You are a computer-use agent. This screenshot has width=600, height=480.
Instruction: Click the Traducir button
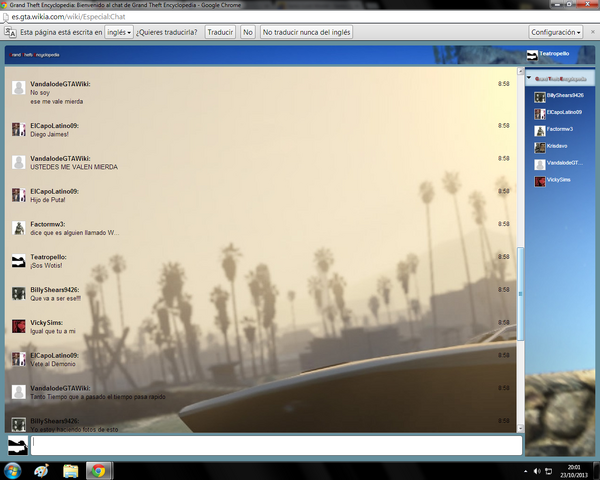[220, 32]
